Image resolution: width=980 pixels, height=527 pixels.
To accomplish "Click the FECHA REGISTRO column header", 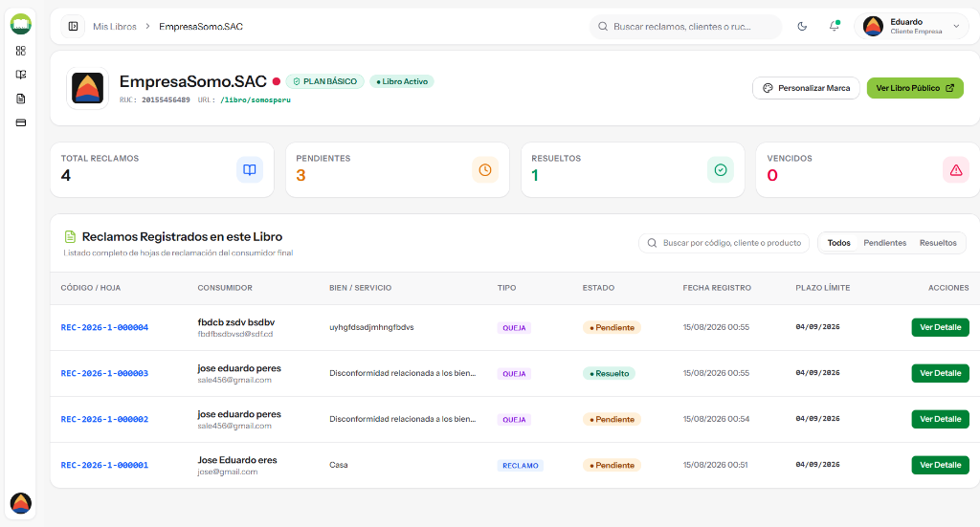I will click(717, 288).
